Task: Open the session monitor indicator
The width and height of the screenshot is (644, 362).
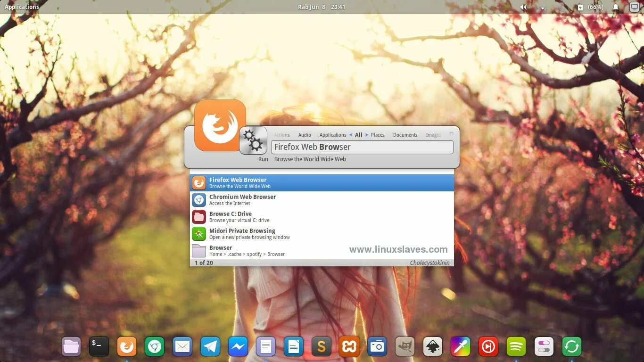Action: point(635,7)
